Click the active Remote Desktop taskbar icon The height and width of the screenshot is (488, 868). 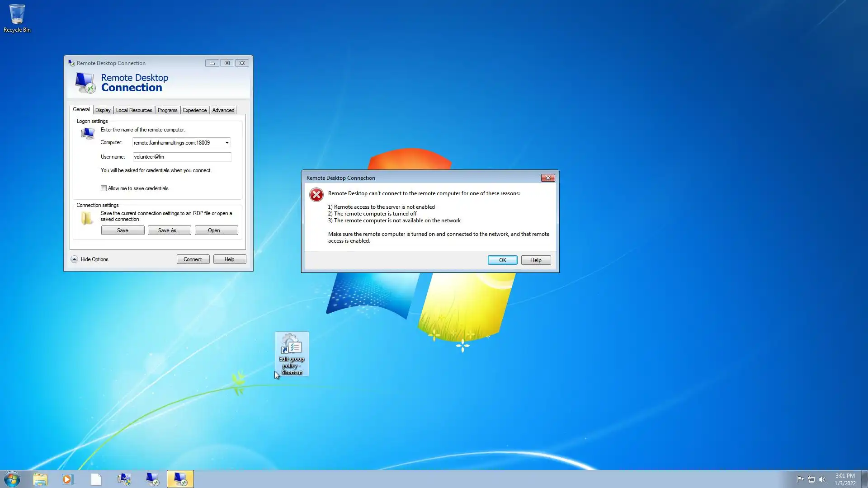[180, 479]
